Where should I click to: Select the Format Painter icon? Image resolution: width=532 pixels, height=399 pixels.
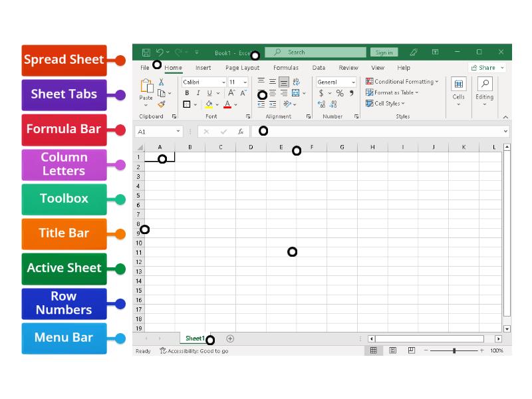tap(162, 103)
